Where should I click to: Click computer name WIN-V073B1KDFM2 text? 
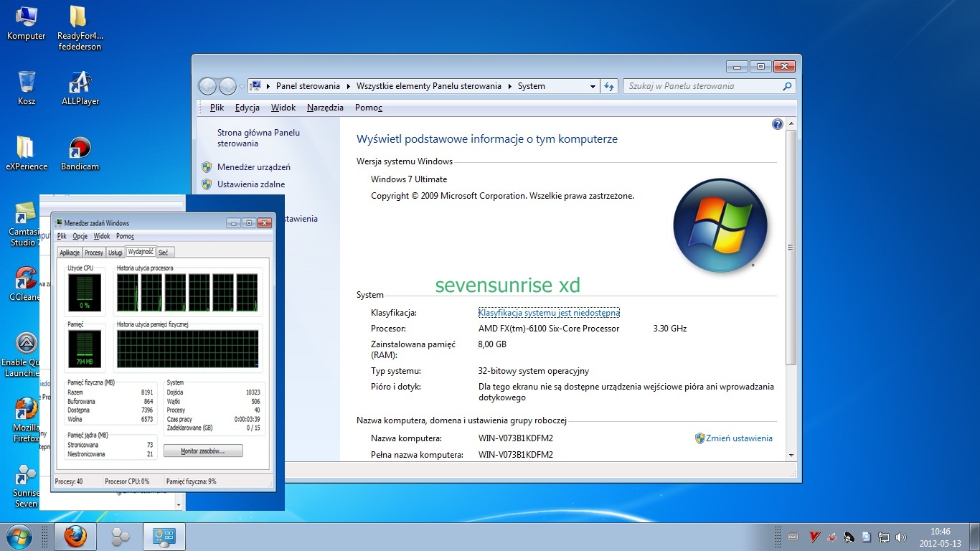pyautogui.click(x=516, y=438)
